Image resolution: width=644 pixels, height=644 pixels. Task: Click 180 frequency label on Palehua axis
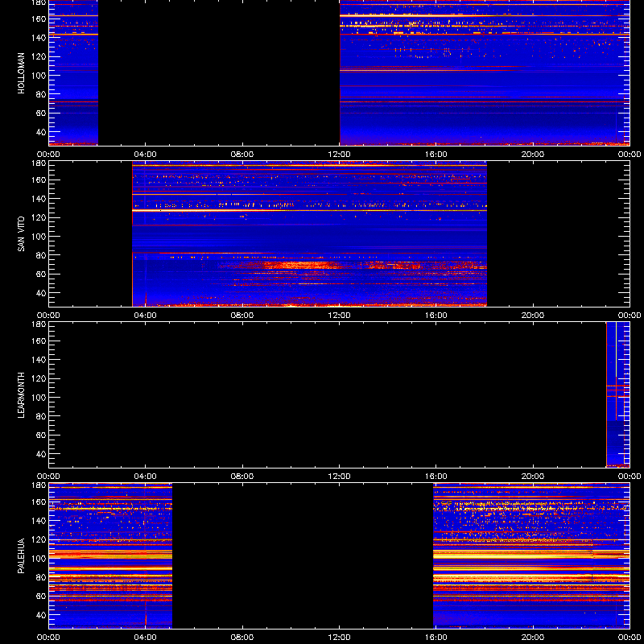(x=40, y=485)
